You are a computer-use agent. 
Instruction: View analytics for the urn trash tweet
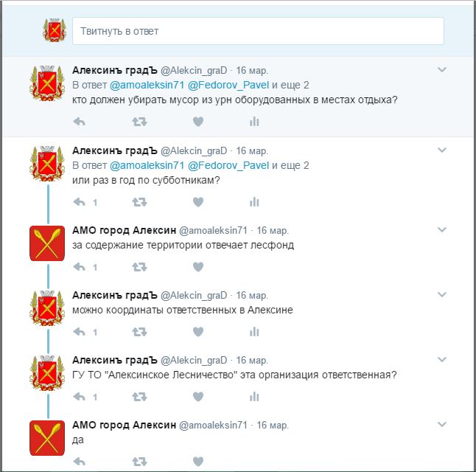coord(254,122)
